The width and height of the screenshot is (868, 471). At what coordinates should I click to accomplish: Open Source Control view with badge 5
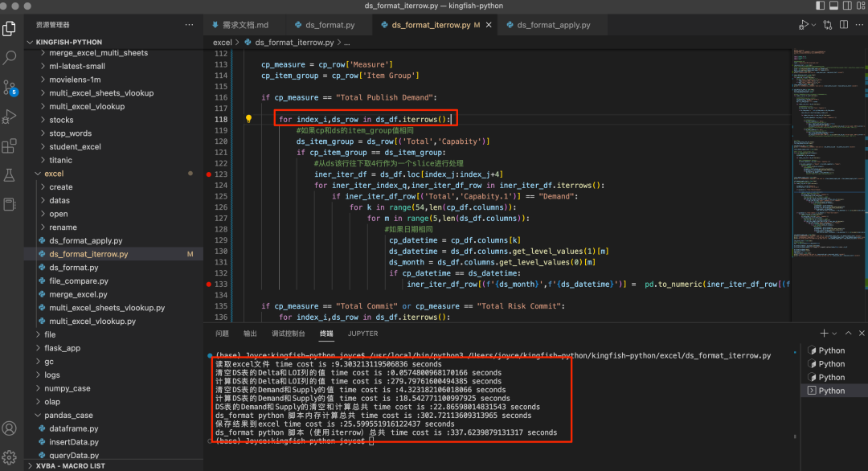click(x=10, y=88)
